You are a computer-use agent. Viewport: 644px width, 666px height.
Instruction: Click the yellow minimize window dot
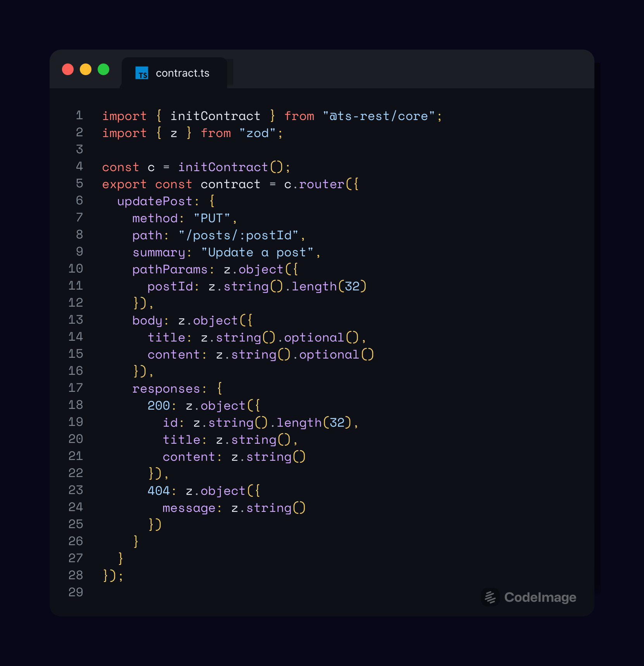(86, 69)
